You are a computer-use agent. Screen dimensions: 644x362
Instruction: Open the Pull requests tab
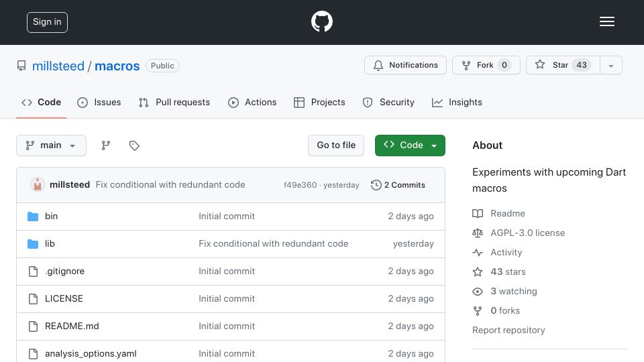tap(174, 102)
